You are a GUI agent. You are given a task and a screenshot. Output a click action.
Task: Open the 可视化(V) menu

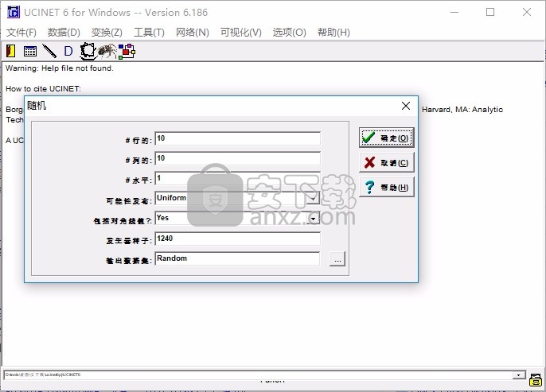(x=240, y=33)
